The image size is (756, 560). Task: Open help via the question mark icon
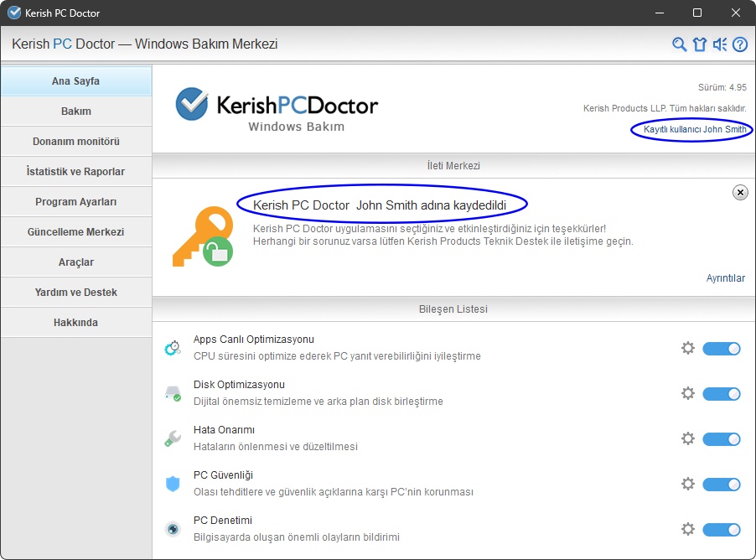point(740,44)
